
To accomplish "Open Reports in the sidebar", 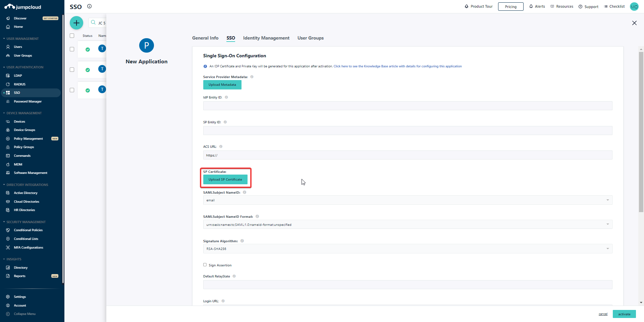I will click(19, 276).
